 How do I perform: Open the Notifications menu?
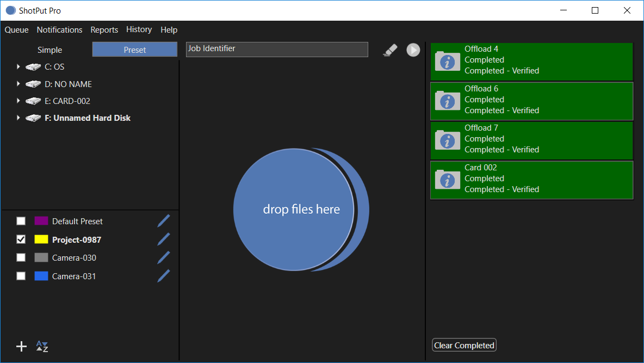[x=59, y=30]
